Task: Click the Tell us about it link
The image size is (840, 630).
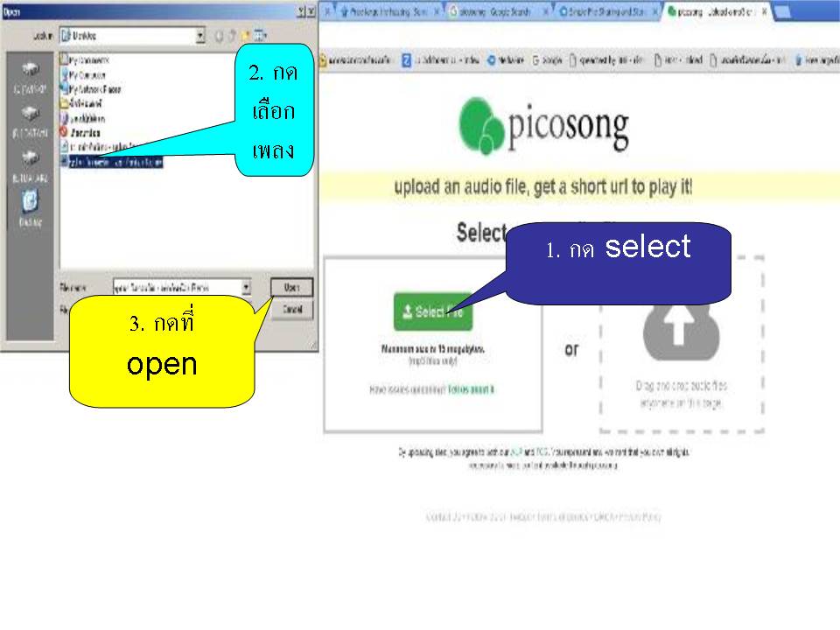Action: click(x=471, y=389)
